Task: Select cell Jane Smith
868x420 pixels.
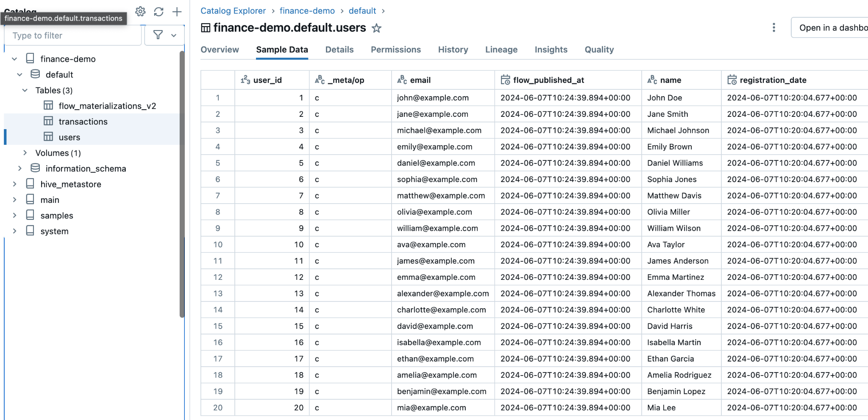Action: click(x=682, y=114)
